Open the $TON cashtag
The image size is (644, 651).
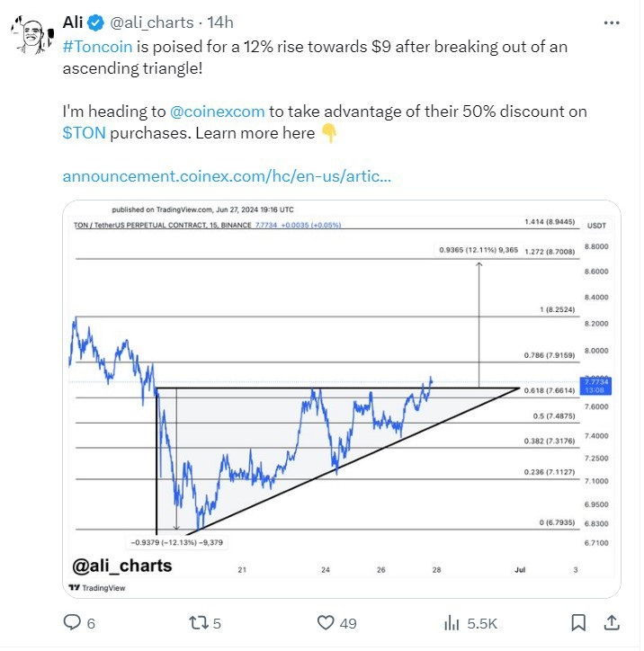tap(85, 133)
